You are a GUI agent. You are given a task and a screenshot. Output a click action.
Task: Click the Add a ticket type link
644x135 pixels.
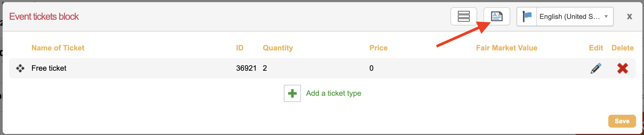[333, 93]
